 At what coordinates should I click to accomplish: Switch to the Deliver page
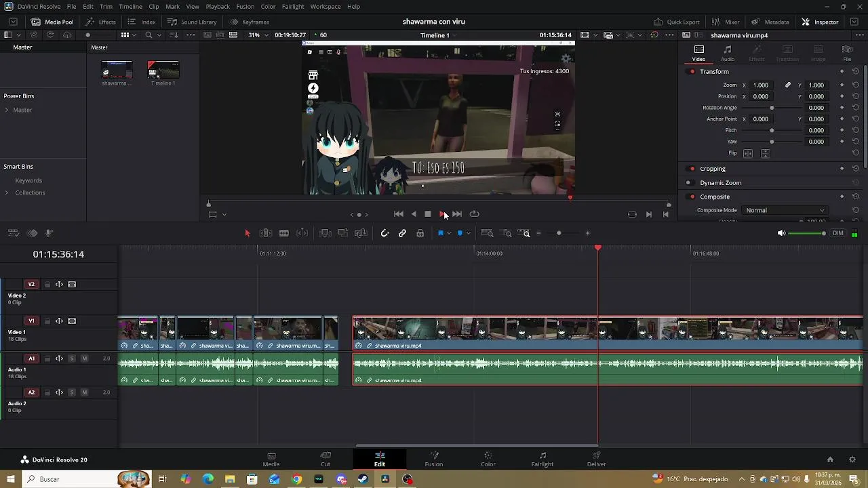tap(597, 459)
